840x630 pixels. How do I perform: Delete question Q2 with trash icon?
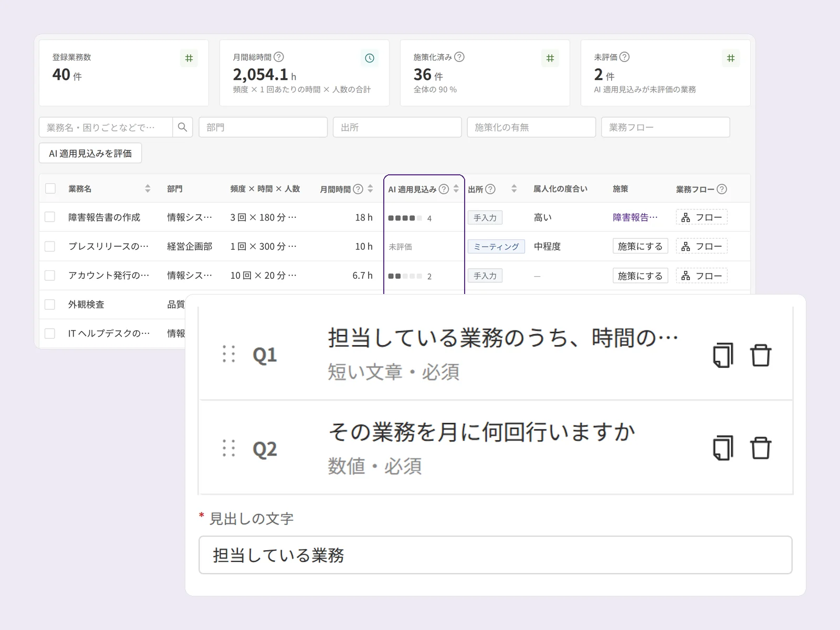coord(760,448)
